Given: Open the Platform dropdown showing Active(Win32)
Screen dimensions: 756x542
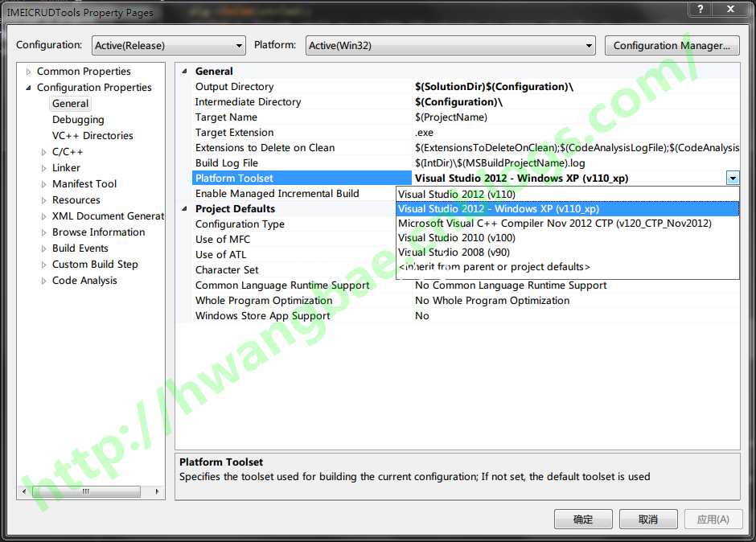Looking at the screenshot, I should [450, 45].
